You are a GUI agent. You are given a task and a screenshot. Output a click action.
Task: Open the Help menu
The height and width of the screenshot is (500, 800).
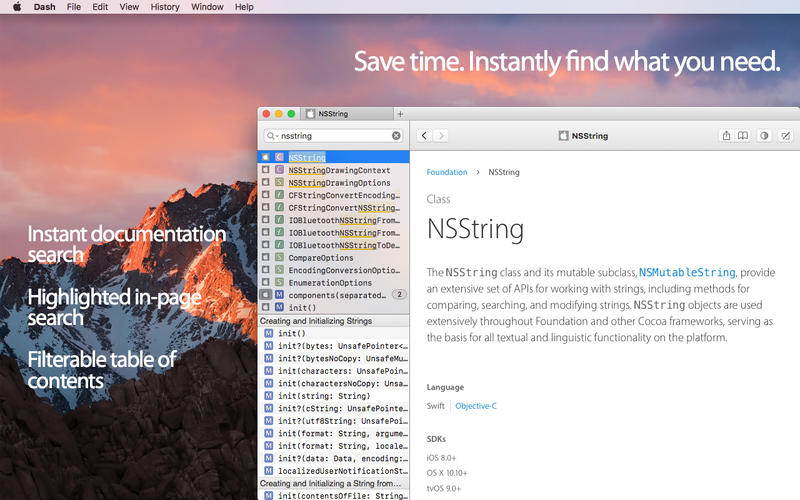coord(244,7)
